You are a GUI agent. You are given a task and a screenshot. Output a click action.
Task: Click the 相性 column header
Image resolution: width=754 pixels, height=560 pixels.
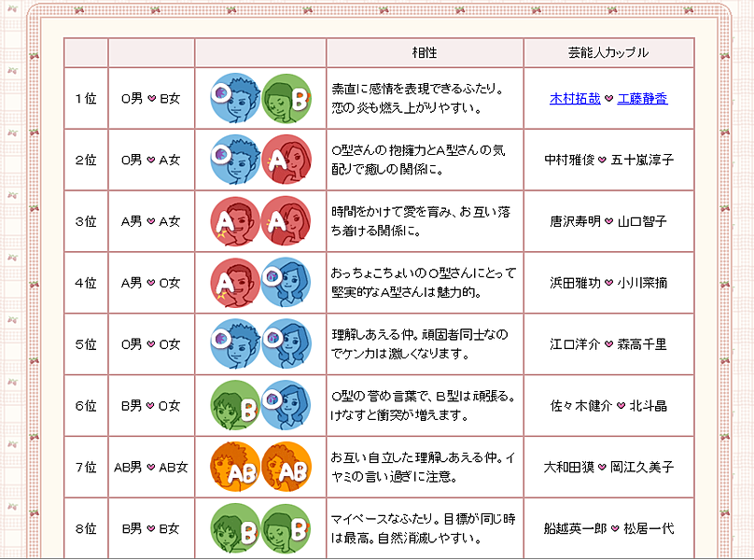[425, 52]
